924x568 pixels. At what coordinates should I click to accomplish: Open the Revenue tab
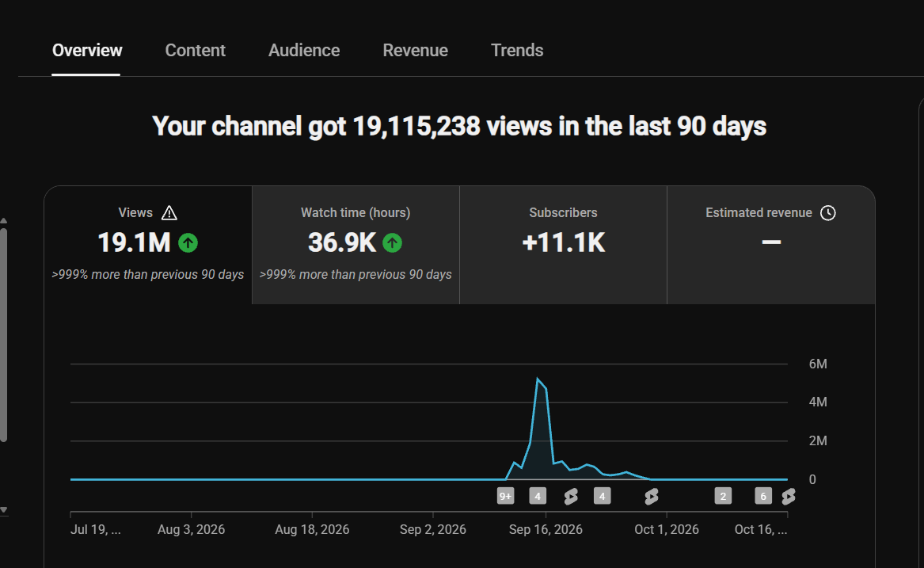coord(416,51)
